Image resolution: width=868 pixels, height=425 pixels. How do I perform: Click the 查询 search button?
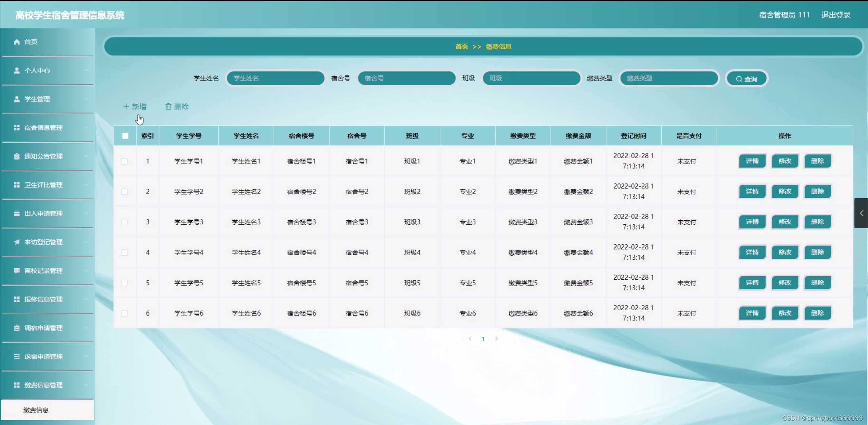747,79
